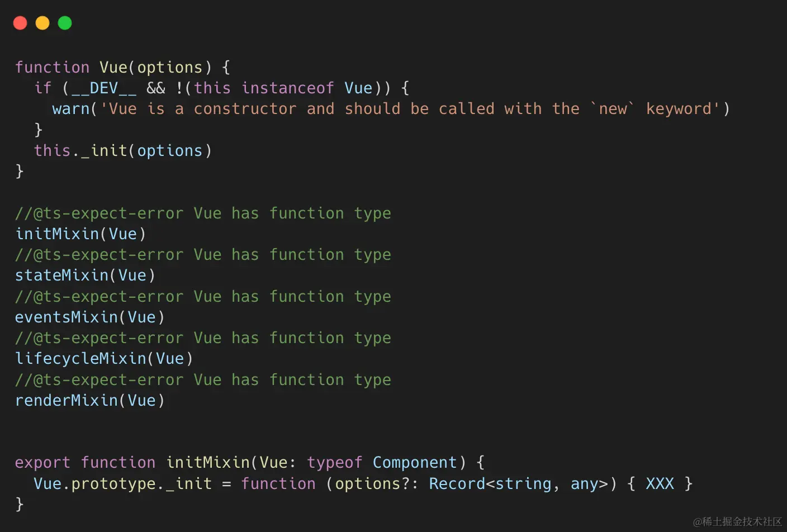Click the XXX placeholder in the function body
This screenshot has width=787, height=532.
pos(660,484)
